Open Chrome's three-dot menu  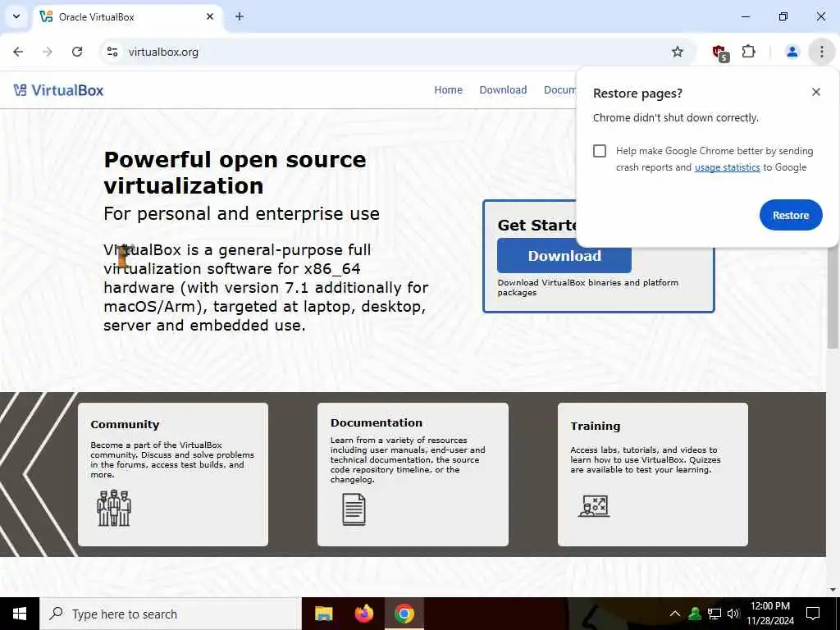tap(822, 52)
